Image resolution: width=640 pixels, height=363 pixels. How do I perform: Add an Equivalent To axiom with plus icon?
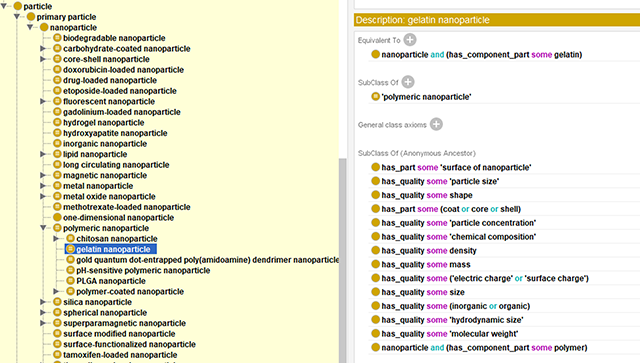(410, 40)
